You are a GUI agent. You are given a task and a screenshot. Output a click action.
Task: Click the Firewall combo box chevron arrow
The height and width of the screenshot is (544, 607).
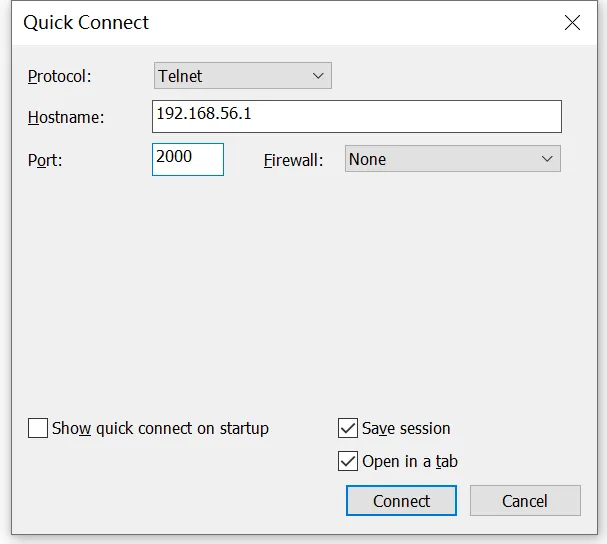547,159
